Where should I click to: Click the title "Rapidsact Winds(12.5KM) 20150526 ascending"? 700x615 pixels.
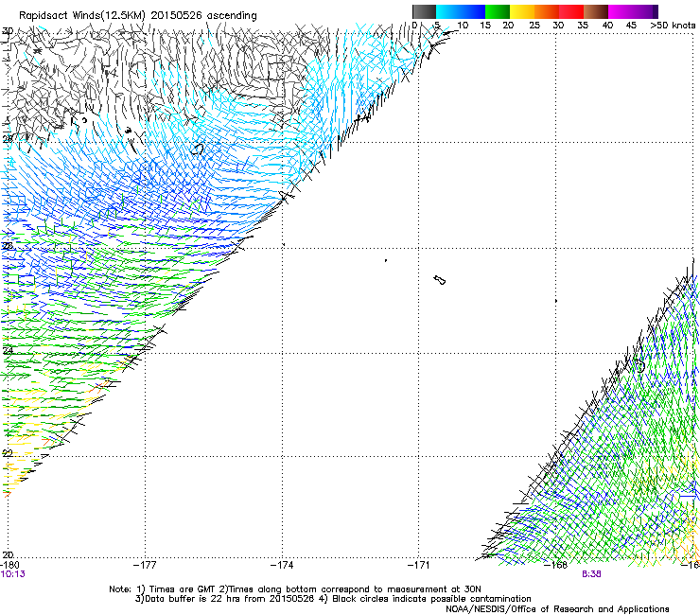pos(138,16)
